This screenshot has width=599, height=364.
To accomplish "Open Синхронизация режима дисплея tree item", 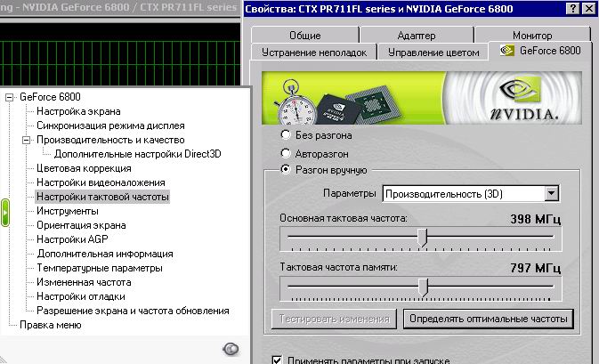I will 110,125.
